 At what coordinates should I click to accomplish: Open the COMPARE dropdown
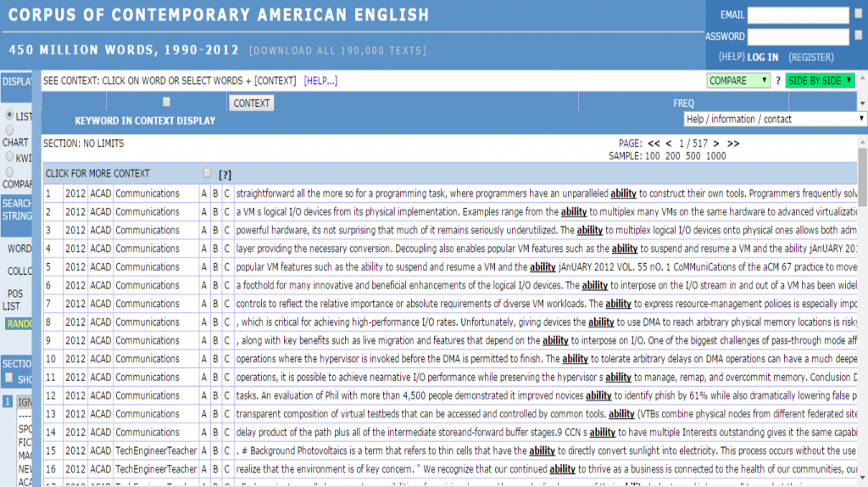(x=738, y=81)
